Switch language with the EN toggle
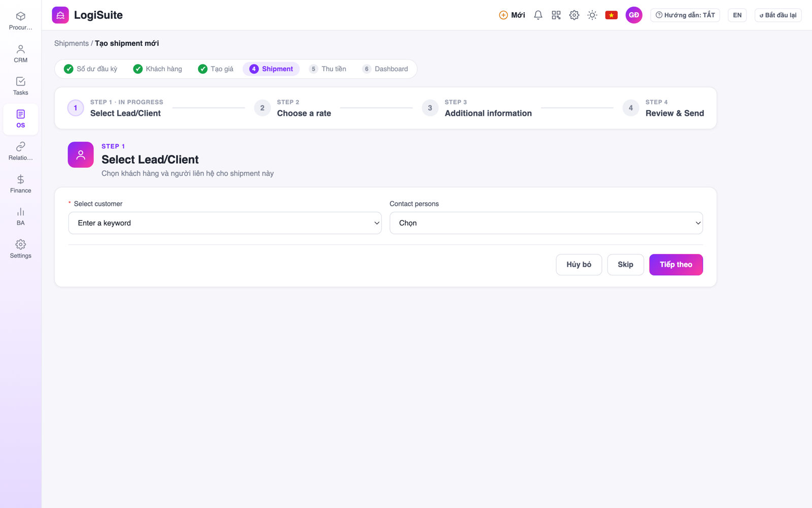 [737, 15]
